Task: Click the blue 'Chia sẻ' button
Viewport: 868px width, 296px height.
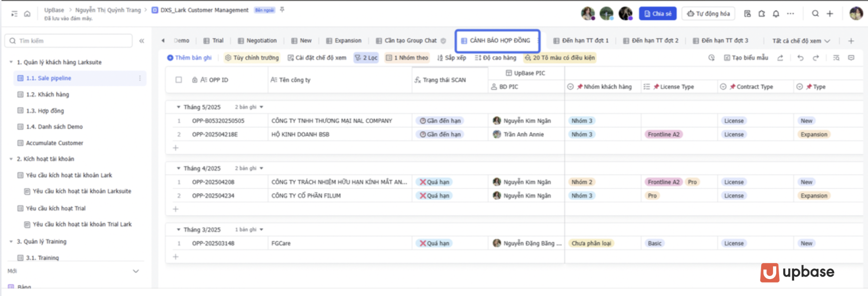Action: 658,13
